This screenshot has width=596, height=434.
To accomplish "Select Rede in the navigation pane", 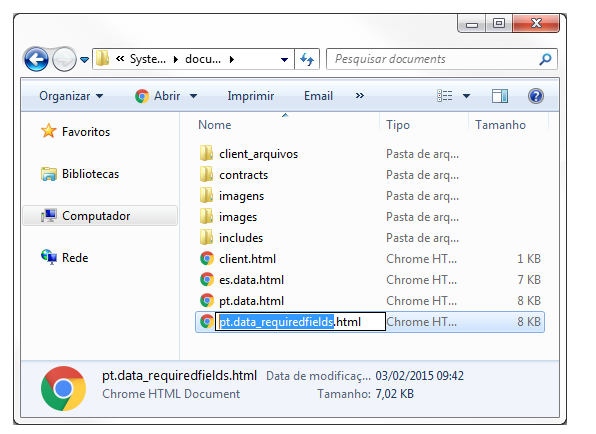I will (x=65, y=257).
